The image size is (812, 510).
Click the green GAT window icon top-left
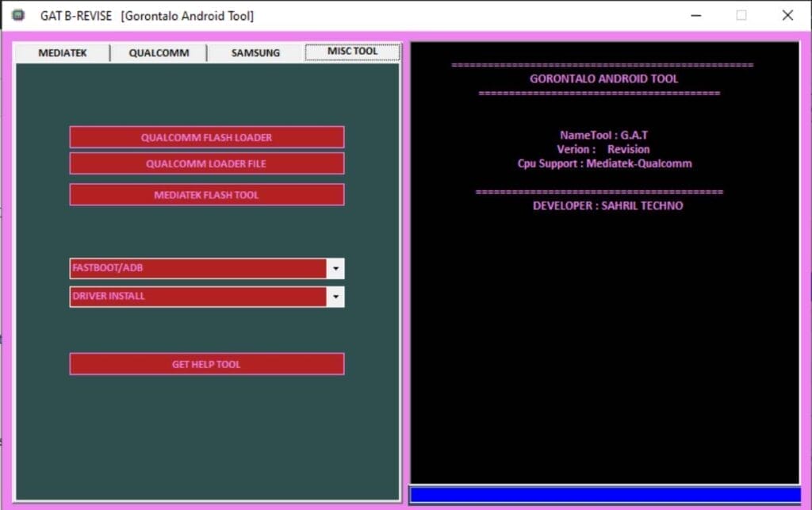(17, 14)
